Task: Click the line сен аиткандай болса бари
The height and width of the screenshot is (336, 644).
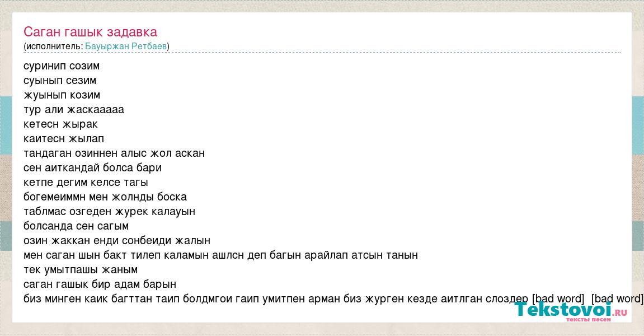Action: pyautogui.click(x=92, y=168)
